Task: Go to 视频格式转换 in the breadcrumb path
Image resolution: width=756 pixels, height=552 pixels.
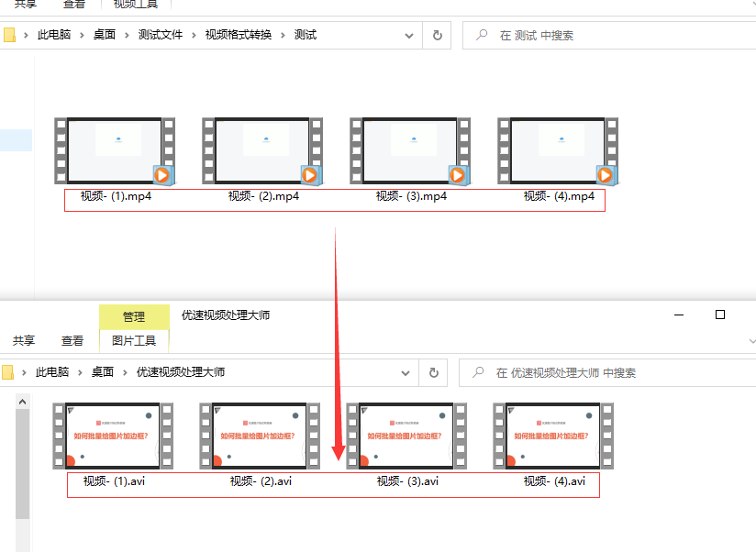Action: point(239,36)
